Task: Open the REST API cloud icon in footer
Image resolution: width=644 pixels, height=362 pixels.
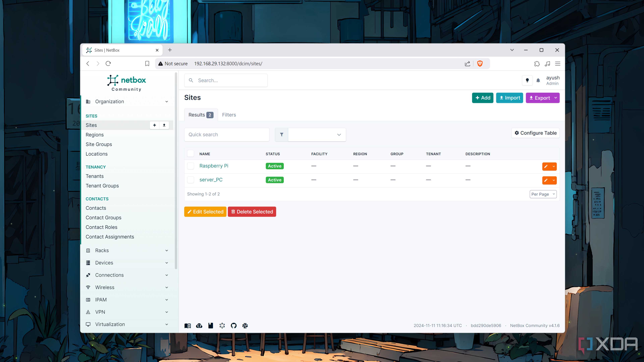Action: 199,325
